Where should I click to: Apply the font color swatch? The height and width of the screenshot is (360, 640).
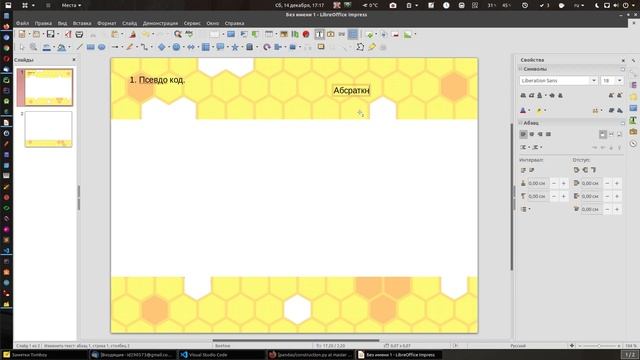(523, 111)
